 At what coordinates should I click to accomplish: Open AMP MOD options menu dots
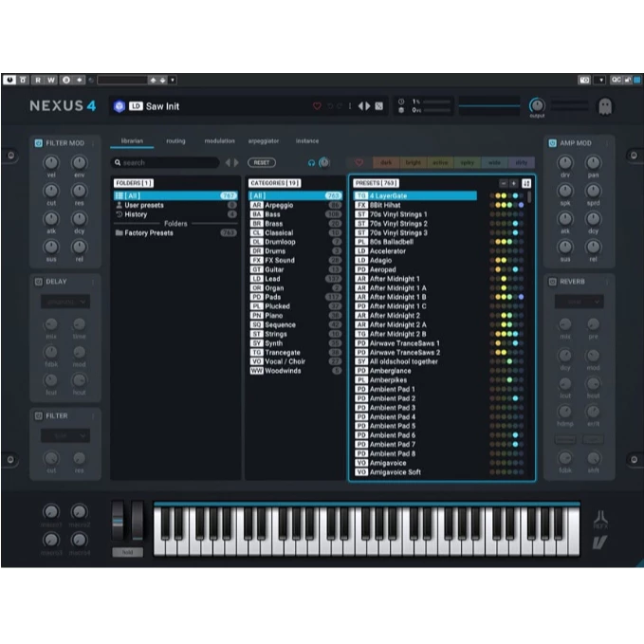coord(607,143)
